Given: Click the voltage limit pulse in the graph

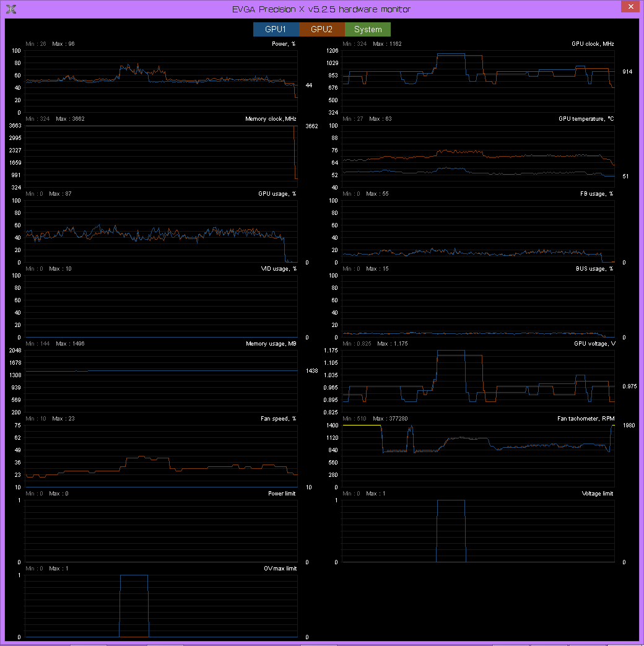Looking at the screenshot, I should pos(451,531).
